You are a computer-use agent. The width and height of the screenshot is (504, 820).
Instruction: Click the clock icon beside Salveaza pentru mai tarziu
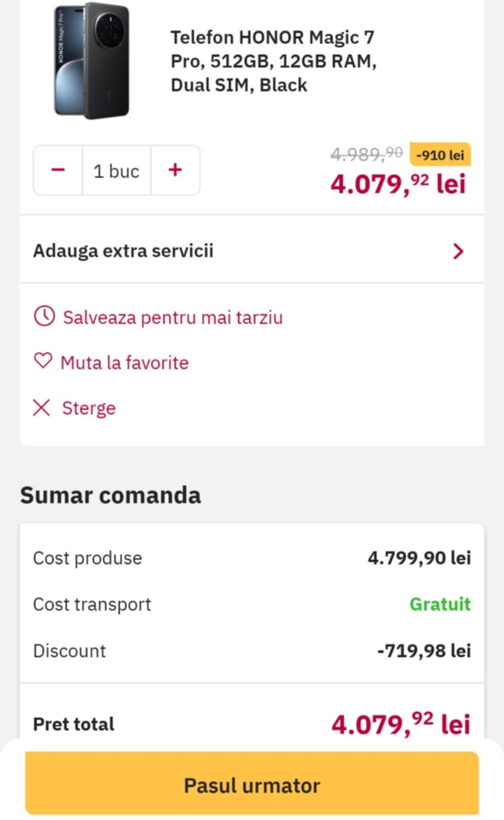point(44,316)
